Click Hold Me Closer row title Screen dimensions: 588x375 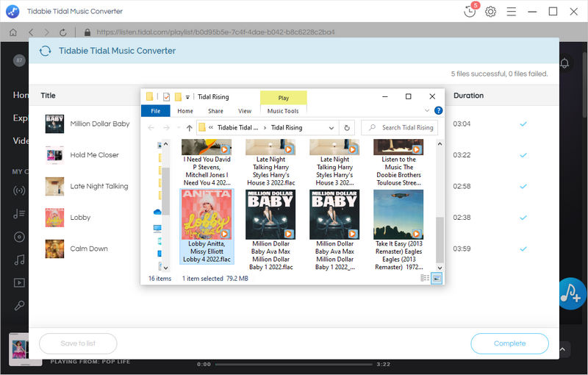tap(95, 155)
